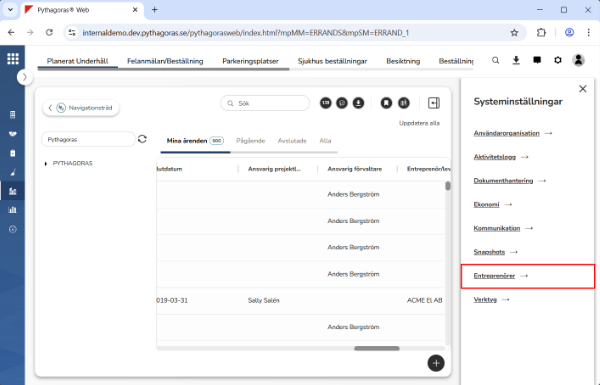Bookmark this page with the star icon
This screenshot has height=385, width=600.
[x=514, y=33]
